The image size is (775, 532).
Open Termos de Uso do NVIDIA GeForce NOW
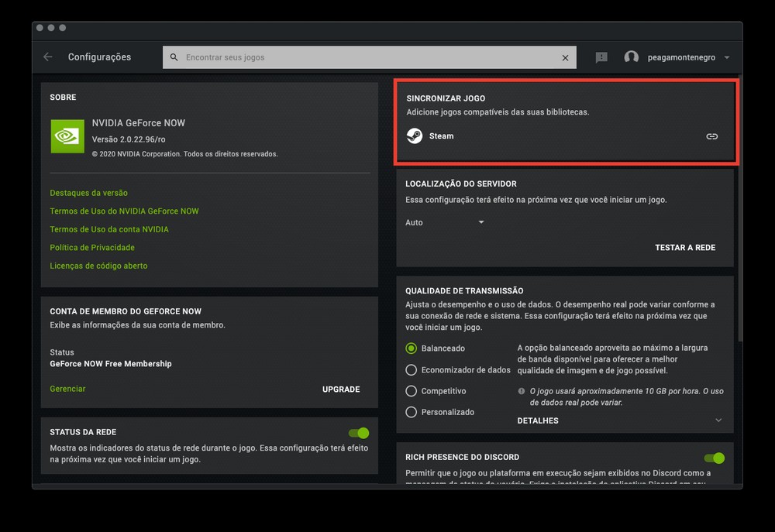[124, 211]
